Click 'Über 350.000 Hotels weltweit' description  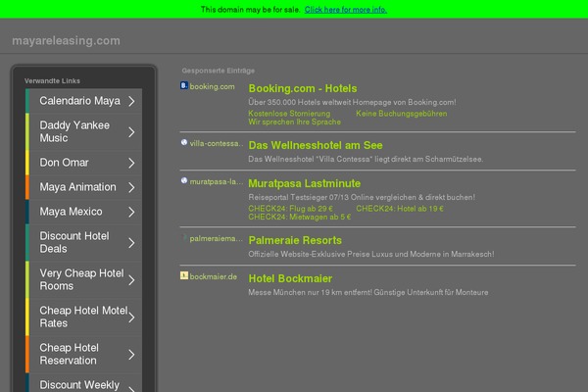[352, 102]
